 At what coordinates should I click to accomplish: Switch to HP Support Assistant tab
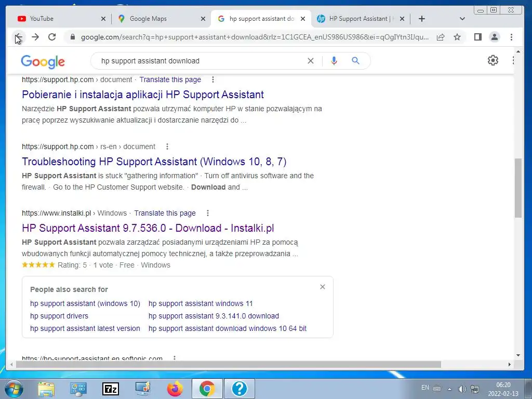360,19
